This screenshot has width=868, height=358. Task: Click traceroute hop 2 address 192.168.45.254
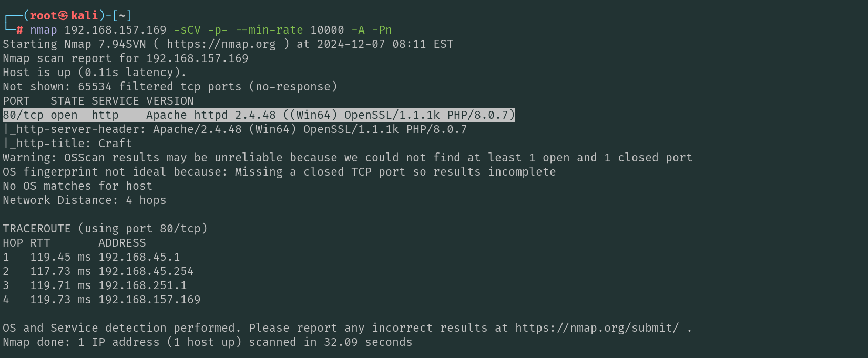point(146,271)
